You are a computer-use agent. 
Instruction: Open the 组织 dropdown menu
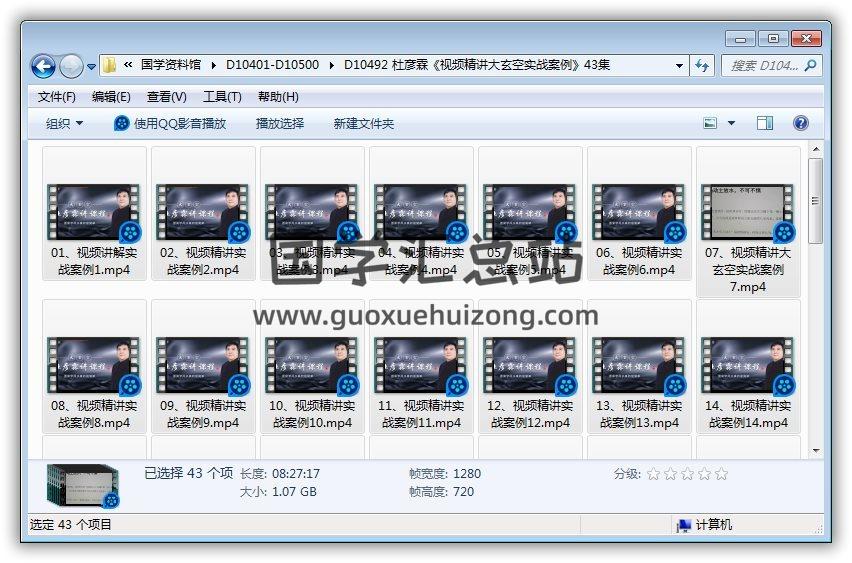[65, 123]
